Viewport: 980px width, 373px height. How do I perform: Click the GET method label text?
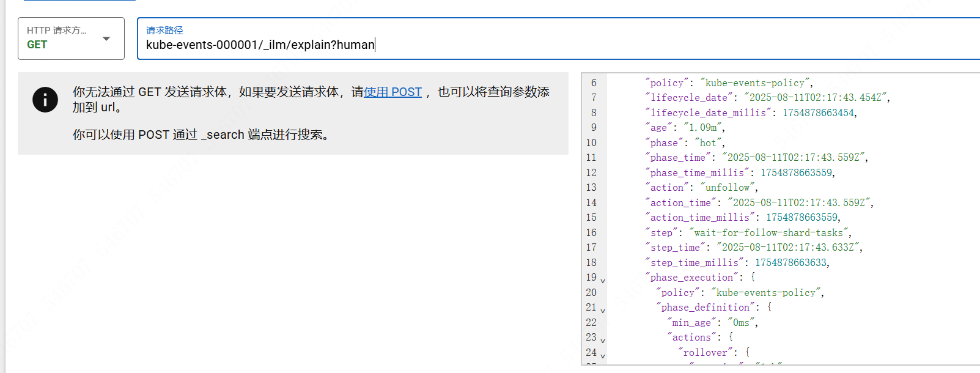tap(37, 45)
